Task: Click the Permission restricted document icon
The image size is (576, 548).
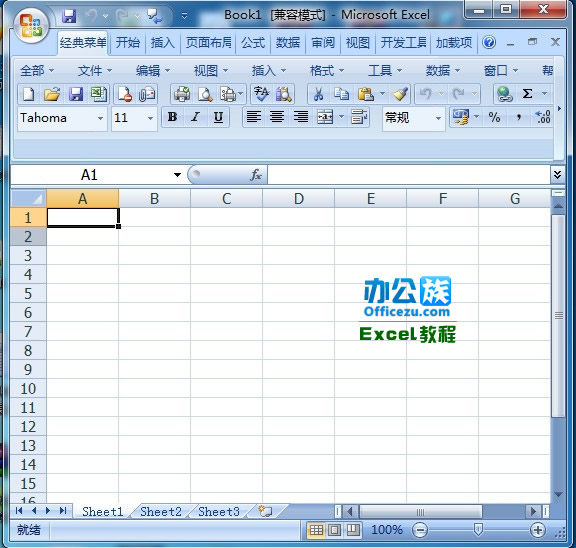Action: (125, 94)
